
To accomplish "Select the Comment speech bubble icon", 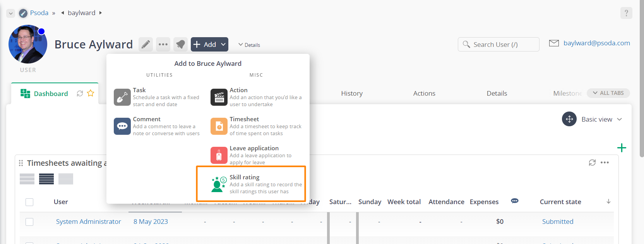I will click(122, 126).
